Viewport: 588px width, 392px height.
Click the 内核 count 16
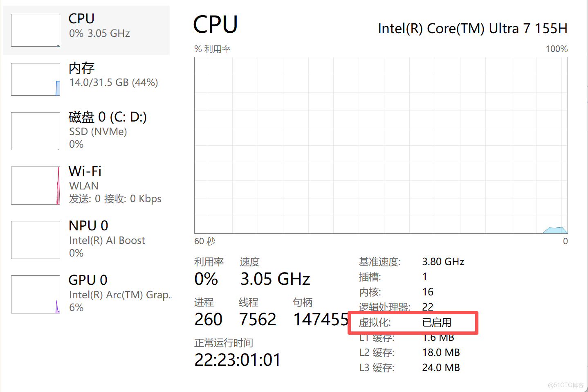tap(428, 292)
